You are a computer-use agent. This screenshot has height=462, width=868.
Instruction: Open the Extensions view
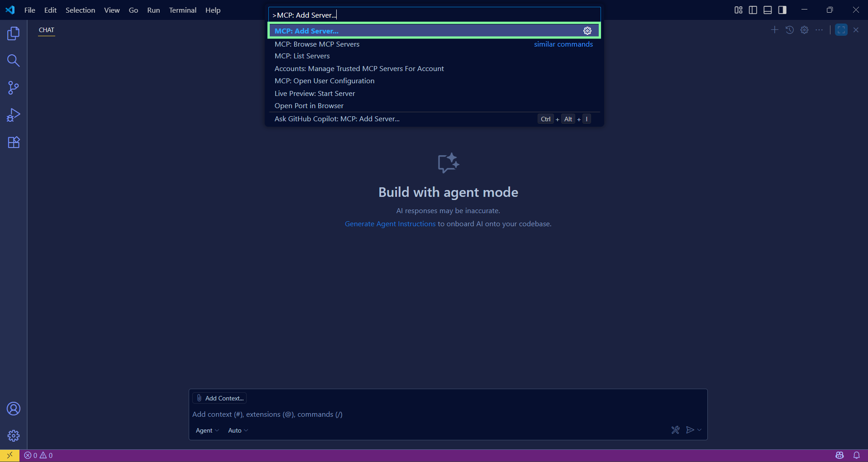[x=14, y=142]
